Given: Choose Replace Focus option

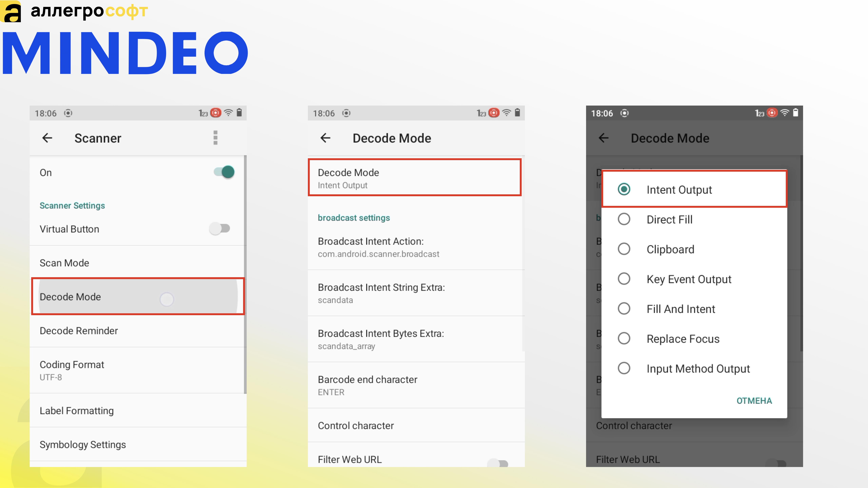Looking at the screenshot, I should [x=694, y=339].
